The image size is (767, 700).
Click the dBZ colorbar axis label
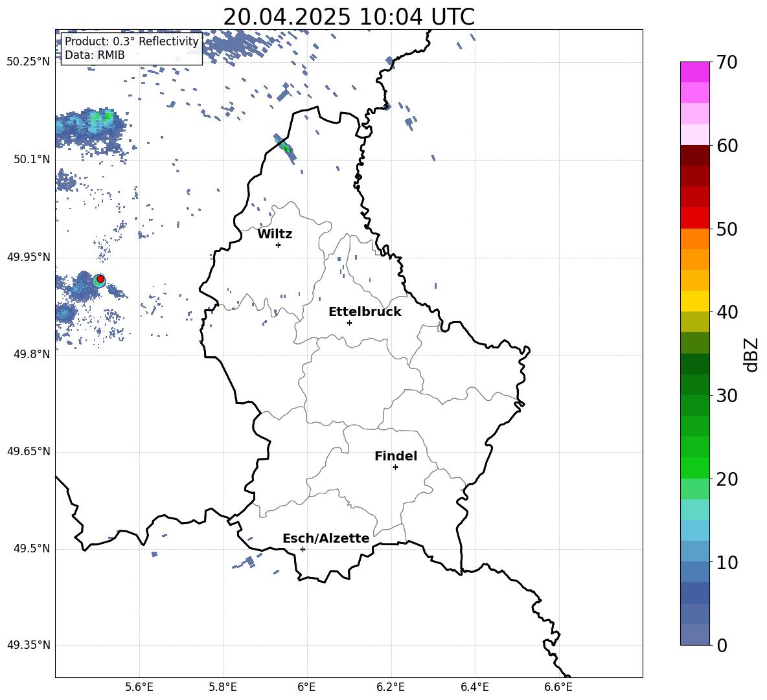751,354
